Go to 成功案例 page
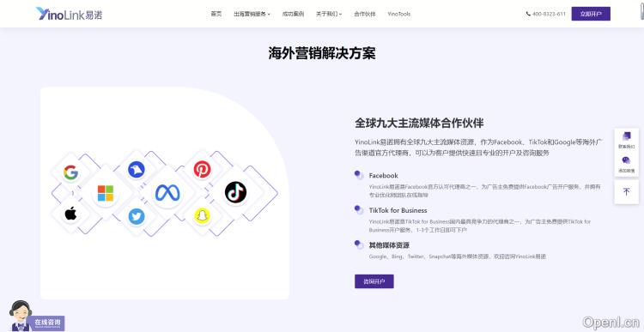The height and width of the screenshot is (332, 644). tap(293, 14)
